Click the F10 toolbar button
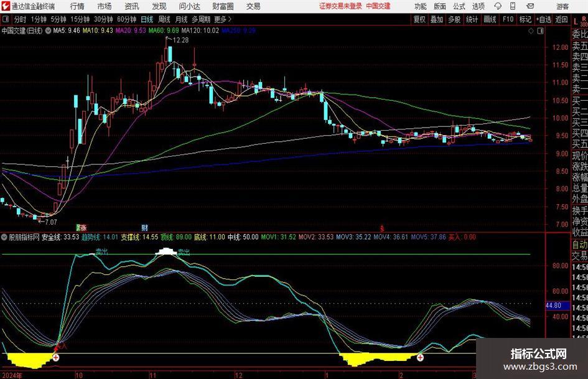 [x=508, y=19]
